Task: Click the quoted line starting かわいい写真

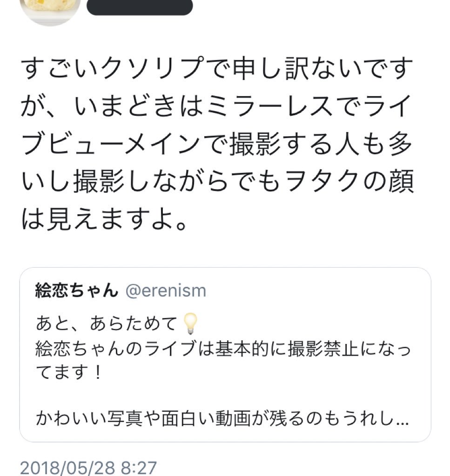Action: coord(219,420)
